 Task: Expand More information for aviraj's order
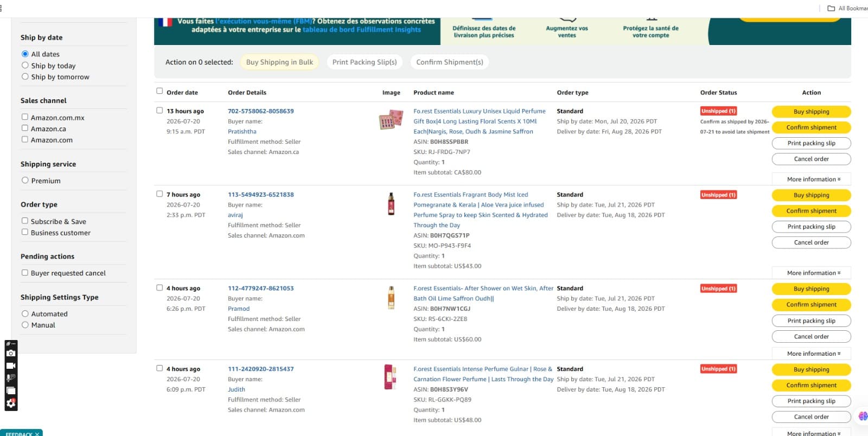click(x=812, y=273)
